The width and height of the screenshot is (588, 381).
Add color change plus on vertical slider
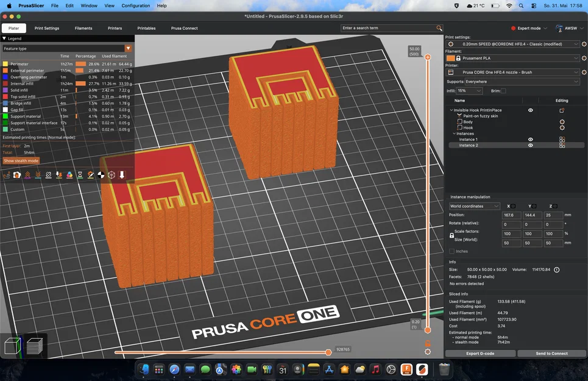click(428, 57)
